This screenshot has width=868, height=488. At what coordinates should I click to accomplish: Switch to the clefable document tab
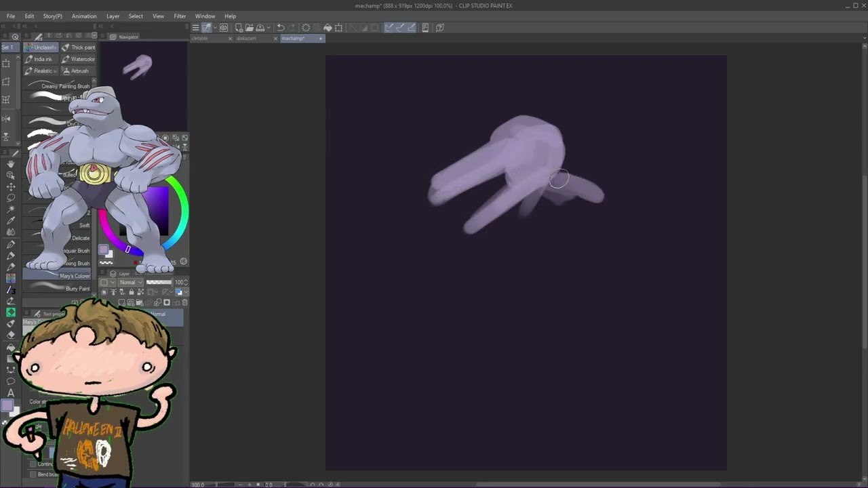tap(200, 39)
